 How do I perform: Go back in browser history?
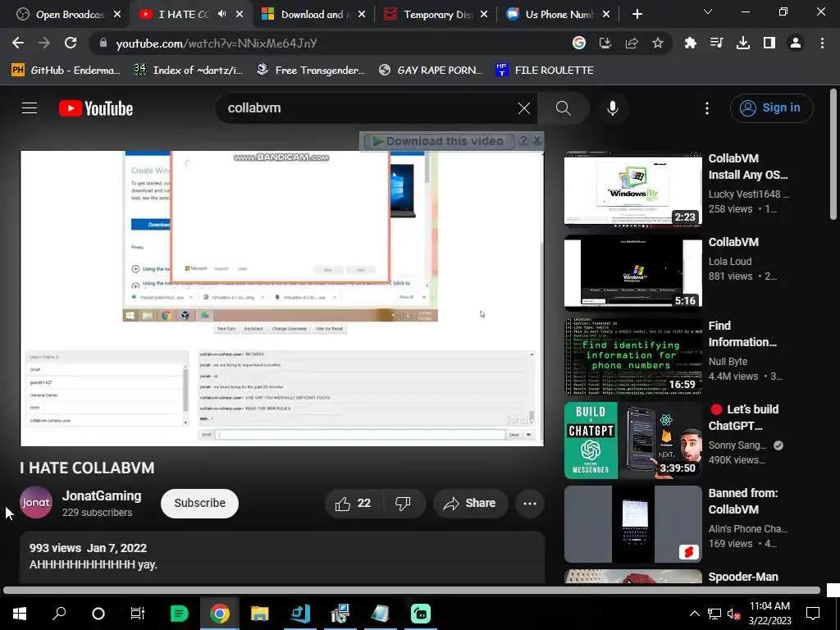coord(18,43)
